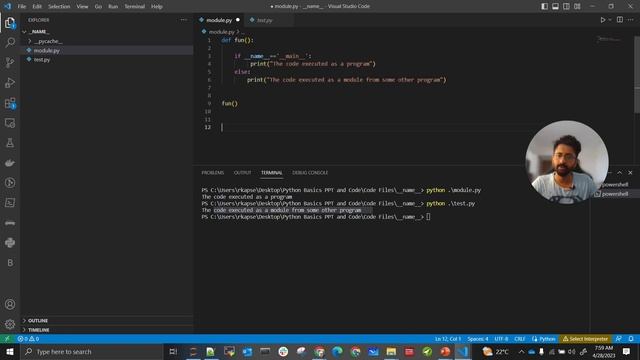Click Ln 12, Col 1 in status bar
640x360 pixels.
[448, 339]
